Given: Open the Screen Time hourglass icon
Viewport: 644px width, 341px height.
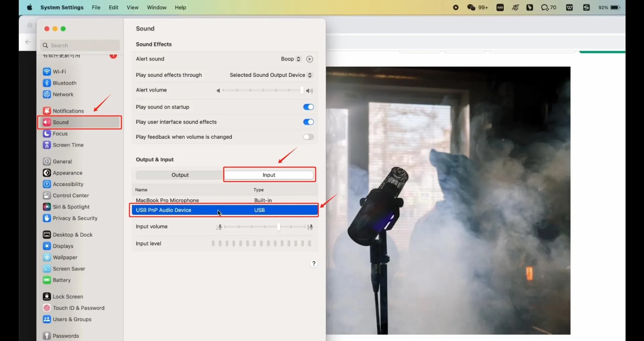Looking at the screenshot, I should point(47,145).
